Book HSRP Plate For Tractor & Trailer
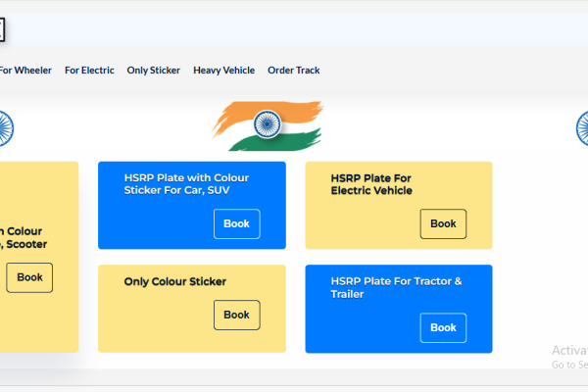The width and height of the screenshot is (588, 392). point(443,328)
